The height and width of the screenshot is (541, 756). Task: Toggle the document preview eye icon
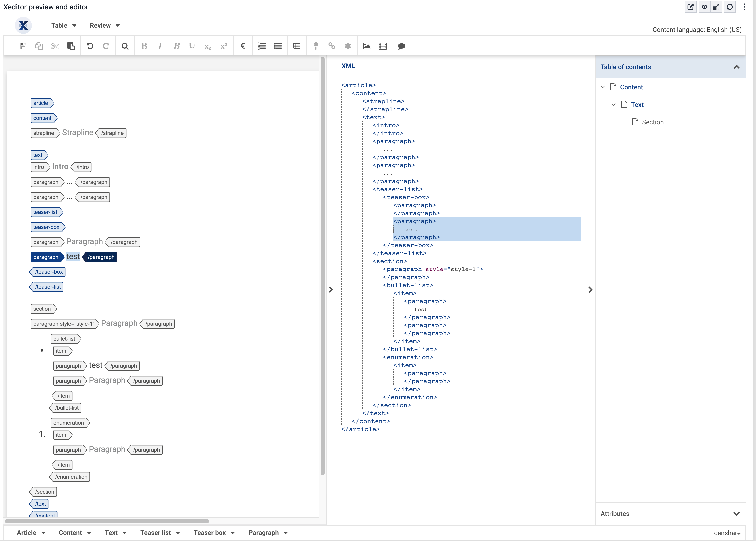[x=704, y=7]
